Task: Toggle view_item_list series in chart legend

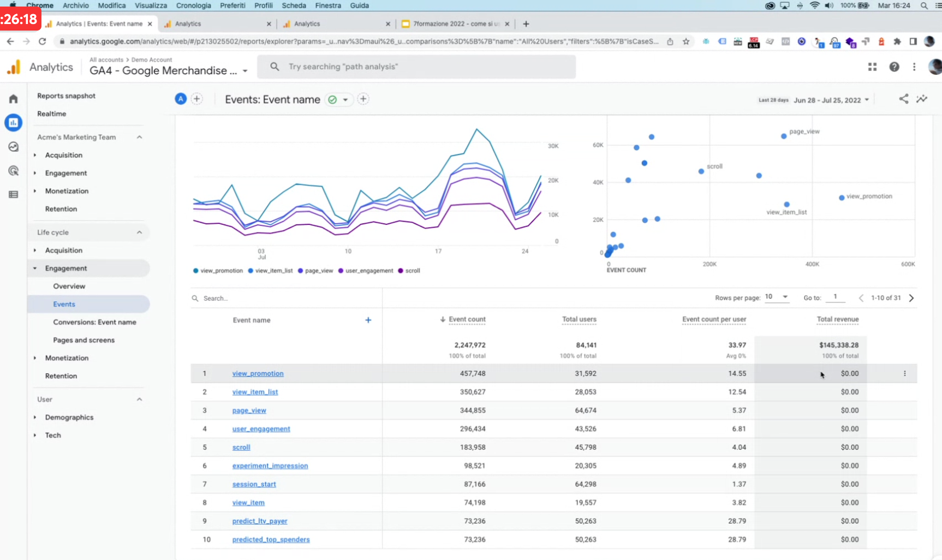Action: pyautogui.click(x=271, y=271)
